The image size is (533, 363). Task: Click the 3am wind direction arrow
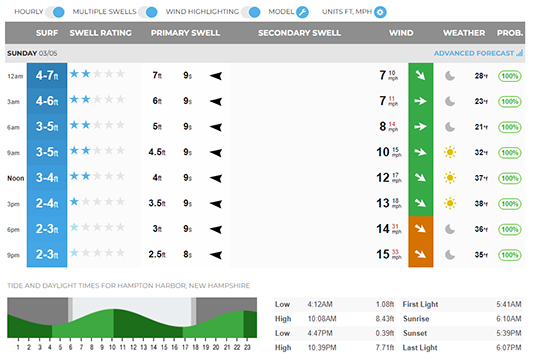(420, 101)
